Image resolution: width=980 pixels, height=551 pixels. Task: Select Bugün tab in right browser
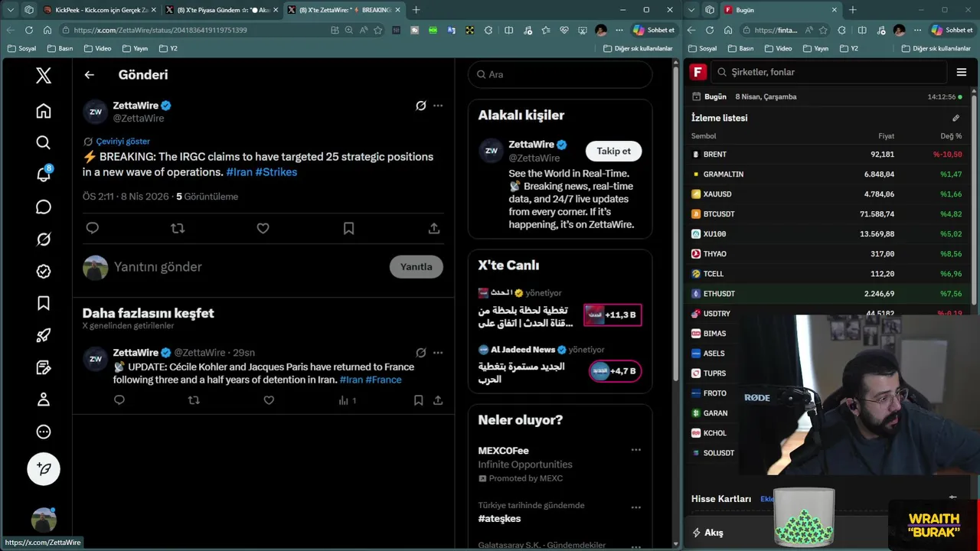click(779, 10)
